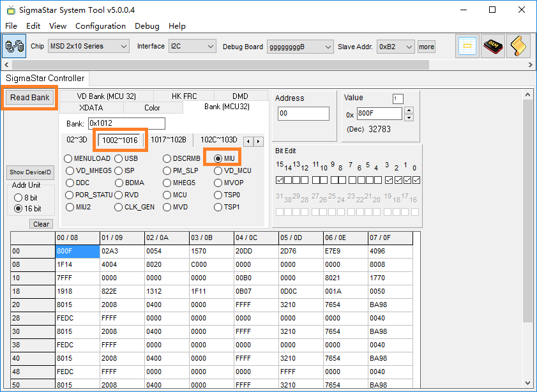The image size is (537, 392).
Task: Toggle bit 15 checkbox in Bit Edit
Action: [x=280, y=180]
